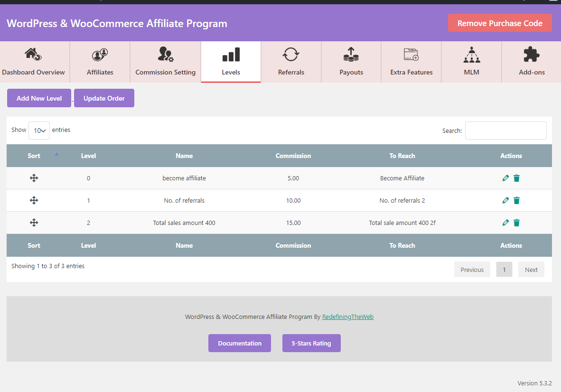Delete the 'Total sales amount 400' level
The height and width of the screenshot is (392, 561).
pos(517,223)
